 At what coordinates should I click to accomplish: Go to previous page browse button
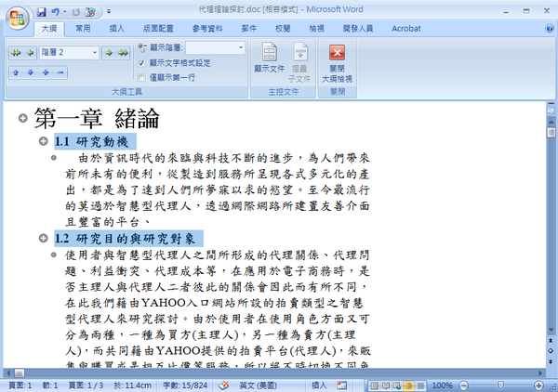click(x=551, y=341)
